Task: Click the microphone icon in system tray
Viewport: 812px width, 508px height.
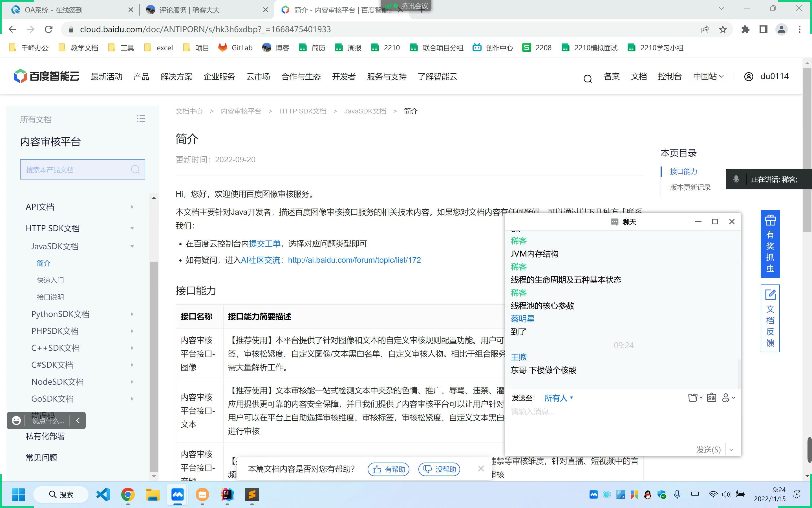Action: 677,494
